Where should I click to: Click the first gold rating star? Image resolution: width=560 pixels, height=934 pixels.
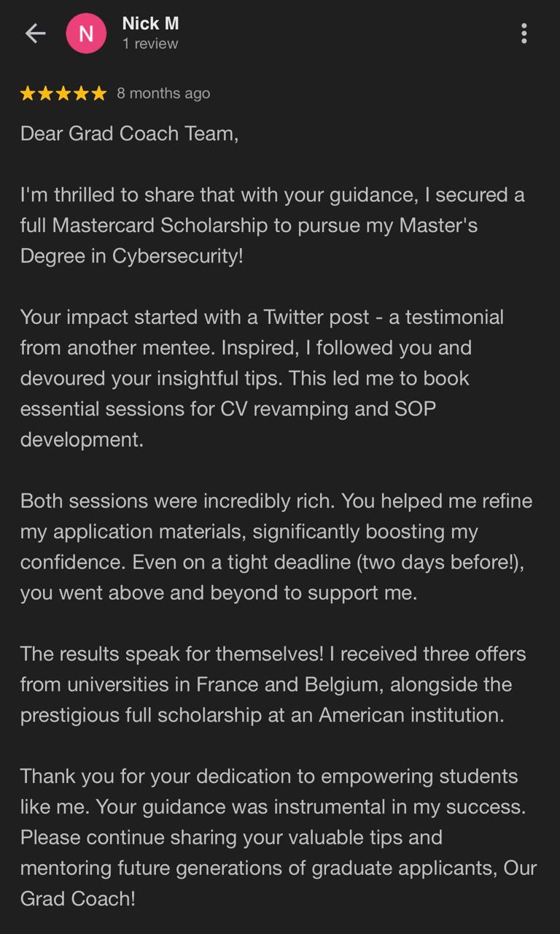(28, 93)
